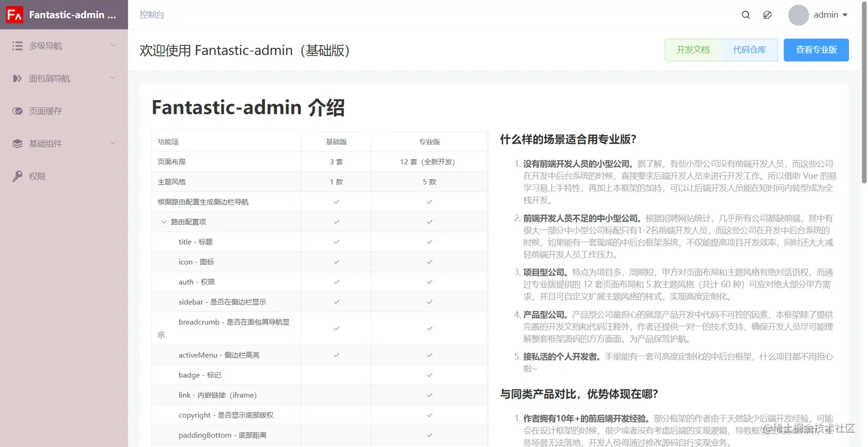This screenshot has height=447, width=868.
Task: Click 没有前端开发人员的小型公司 bold text
Action: click(x=578, y=164)
